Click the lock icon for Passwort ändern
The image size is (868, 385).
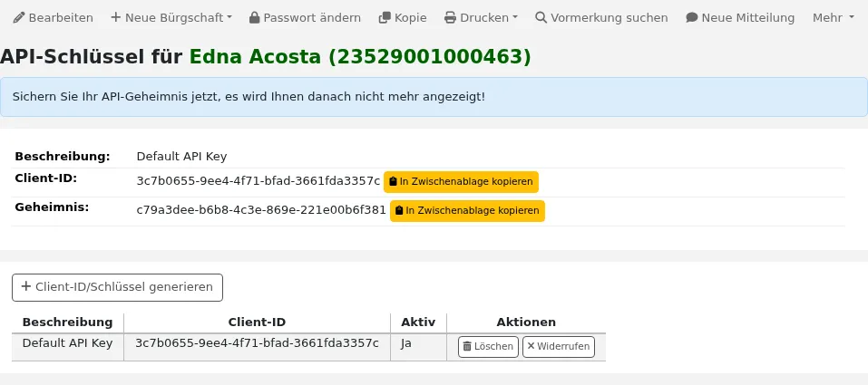255,18
